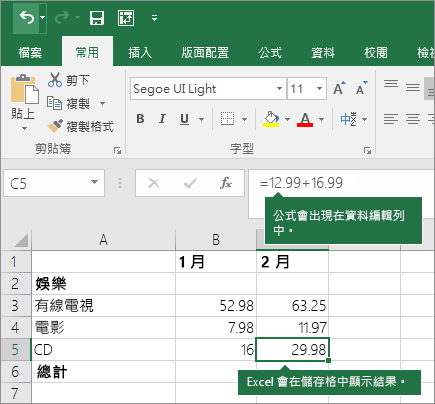Image resolution: width=435 pixels, height=404 pixels.
Task: Expand the font color dropdown arrow
Action: [321, 119]
